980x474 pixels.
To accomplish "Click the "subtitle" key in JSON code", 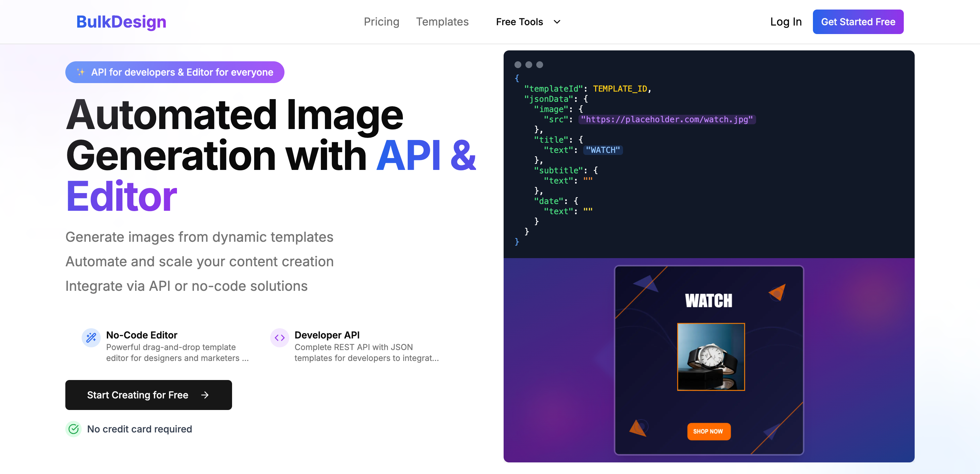I will (558, 171).
